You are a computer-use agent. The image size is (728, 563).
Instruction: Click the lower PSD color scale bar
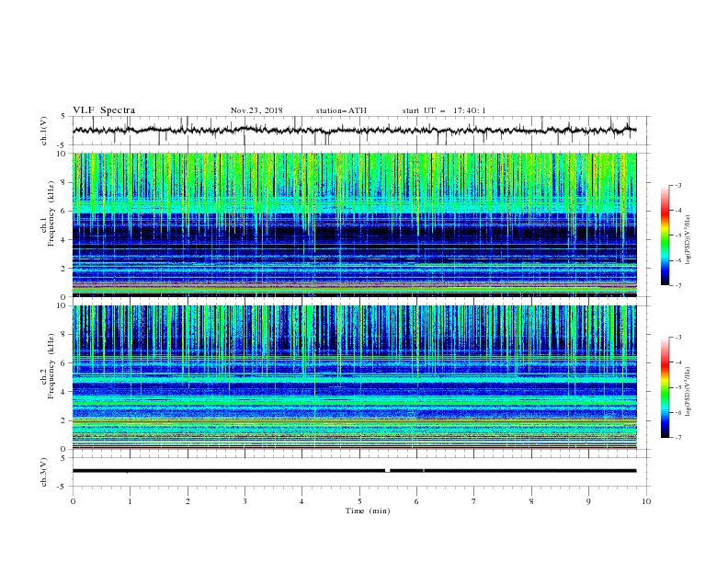[665, 387]
